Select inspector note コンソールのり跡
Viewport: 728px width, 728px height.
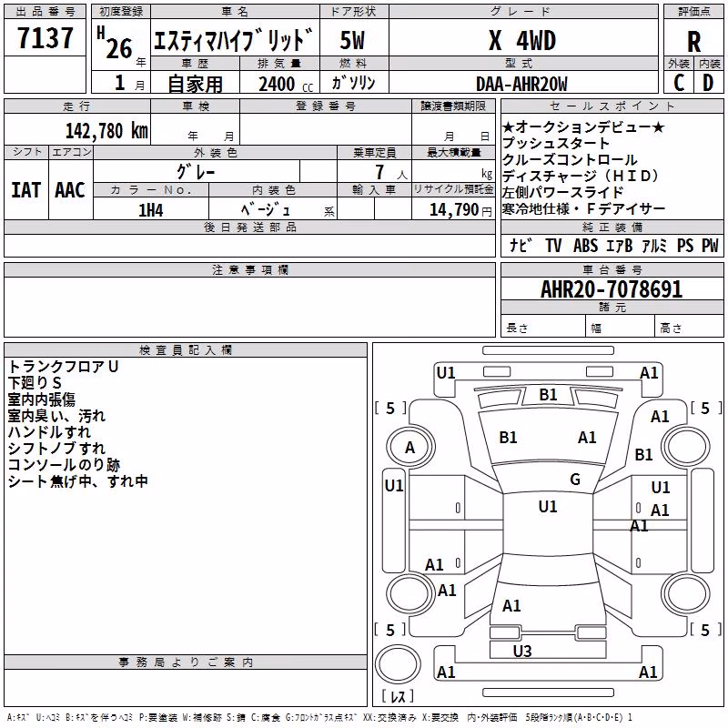64,465
